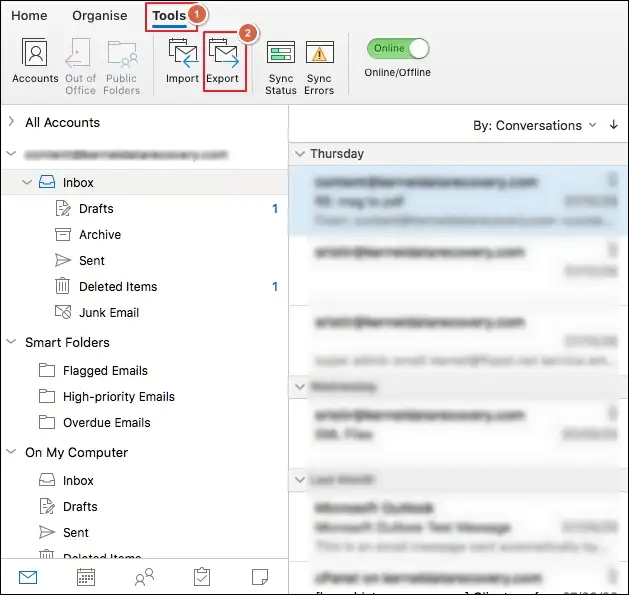Click the paper plane icon beside account Sent

tap(63, 260)
